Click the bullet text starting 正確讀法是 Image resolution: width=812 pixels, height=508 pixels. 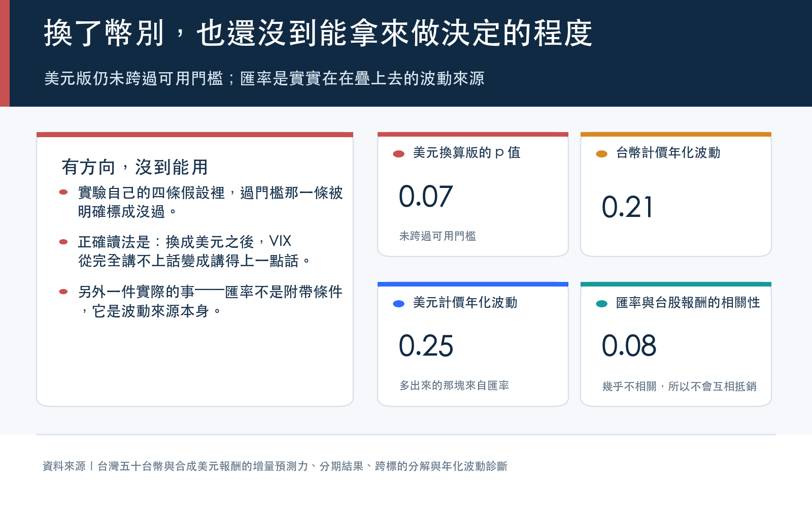(194, 251)
